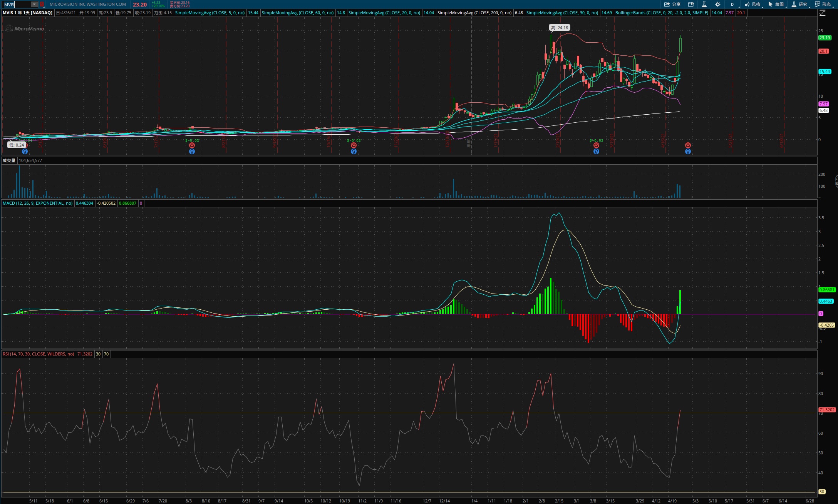Click the MVIS 1 年 1天 [NASDAQ] chart title
The width and height of the screenshot is (838, 504).
click(x=27, y=13)
